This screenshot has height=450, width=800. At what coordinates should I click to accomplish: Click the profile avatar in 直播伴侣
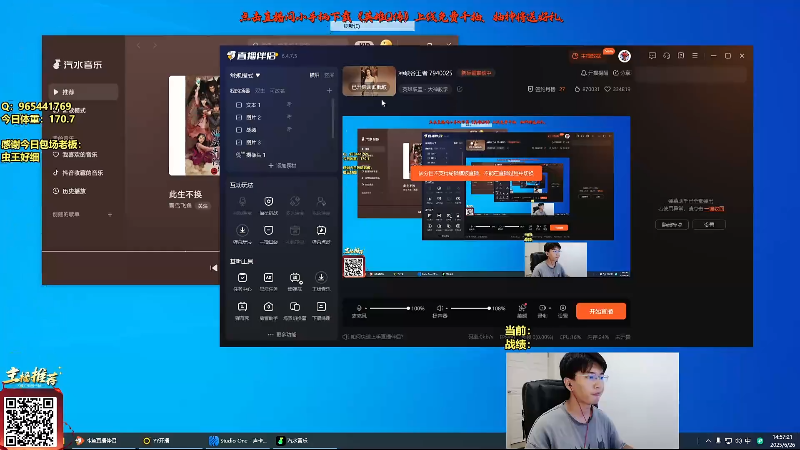(624, 56)
